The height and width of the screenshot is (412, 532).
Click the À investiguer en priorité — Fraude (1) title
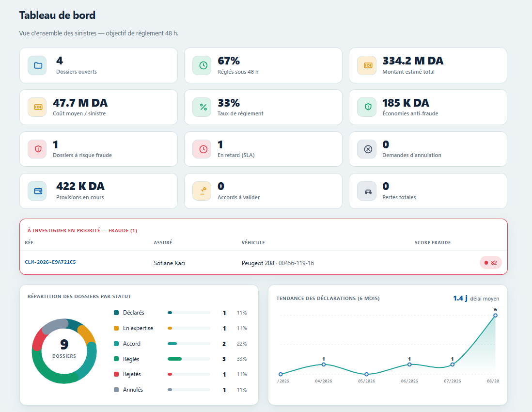tap(82, 230)
